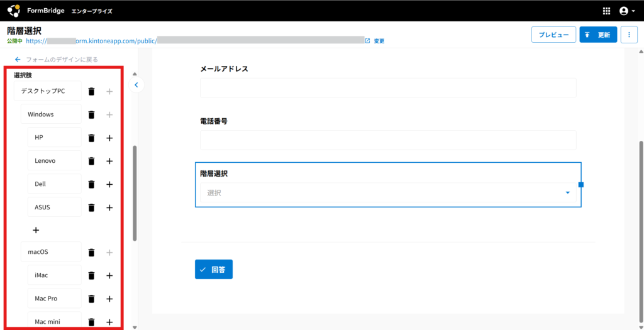The width and height of the screenshot is (644, 330).
Task: Add new option below ASUS
Action: pos(36,230)
